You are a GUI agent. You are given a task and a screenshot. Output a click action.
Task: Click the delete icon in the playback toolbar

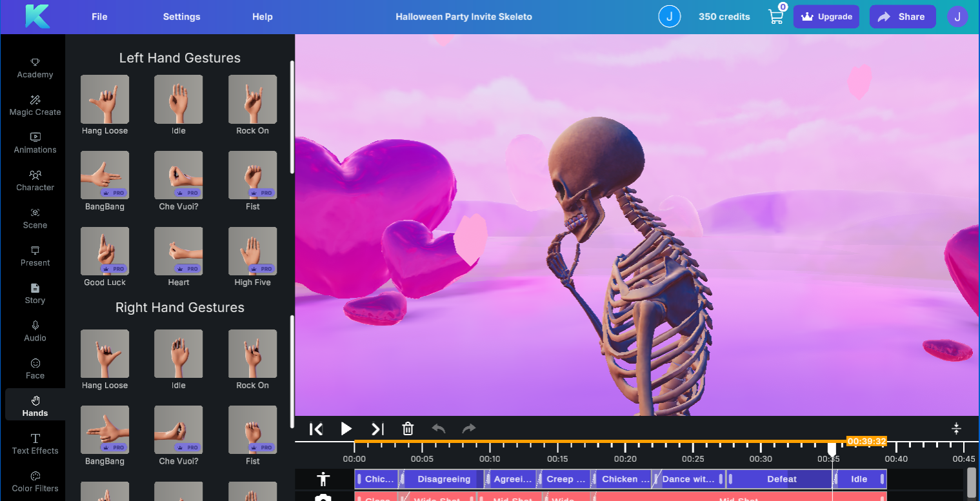point(408,428)
